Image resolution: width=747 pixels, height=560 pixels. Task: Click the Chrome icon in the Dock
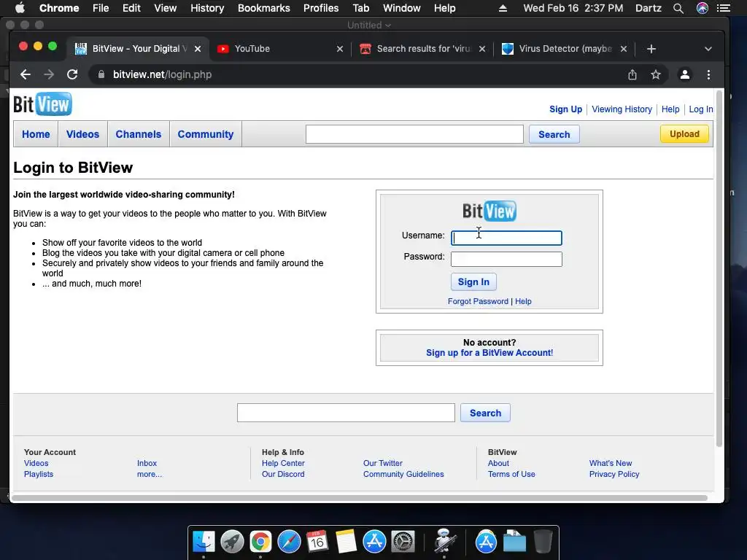pyautogui.click(x=260, y=542)
